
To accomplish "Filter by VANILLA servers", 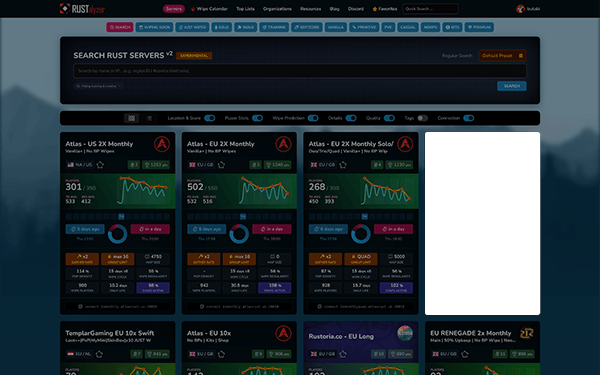I will (x=336, y=27).
